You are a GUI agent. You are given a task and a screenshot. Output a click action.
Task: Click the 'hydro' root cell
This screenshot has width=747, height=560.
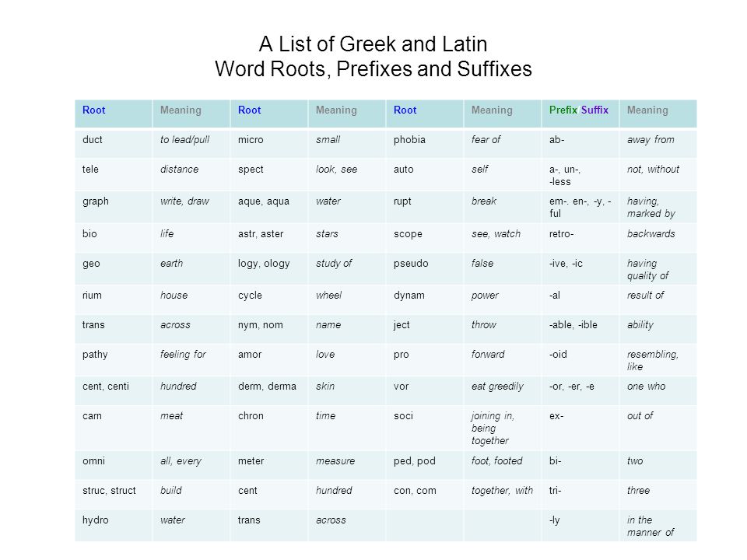click(114, 525)
